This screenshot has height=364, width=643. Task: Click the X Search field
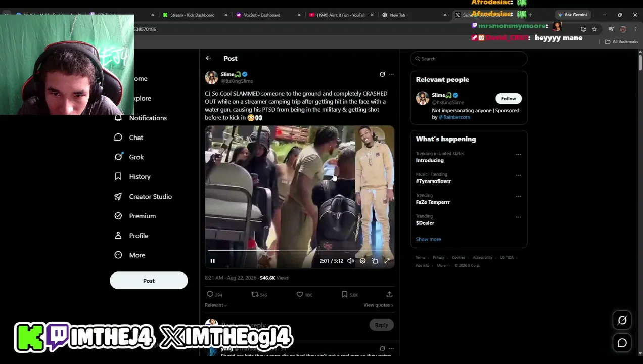pos(469,59)
